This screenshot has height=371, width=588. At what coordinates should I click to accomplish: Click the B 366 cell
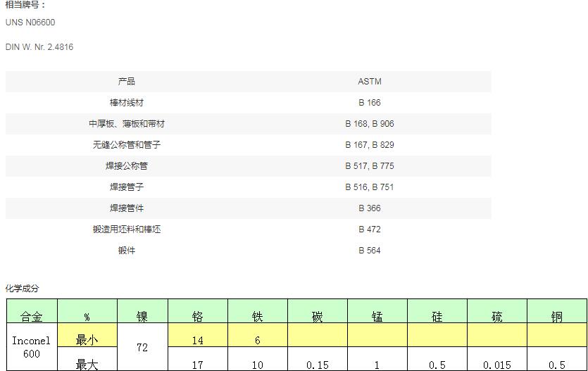click(x=370, y=208)
